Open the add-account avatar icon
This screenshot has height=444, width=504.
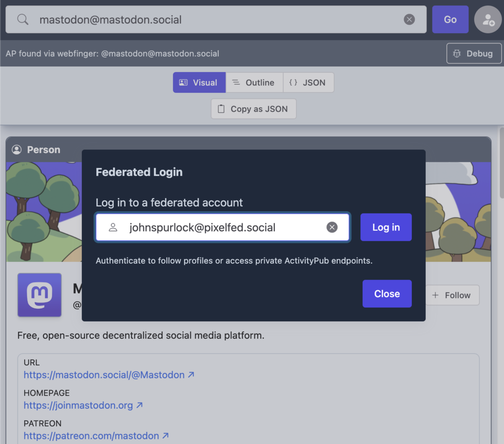tap(487, 20)
